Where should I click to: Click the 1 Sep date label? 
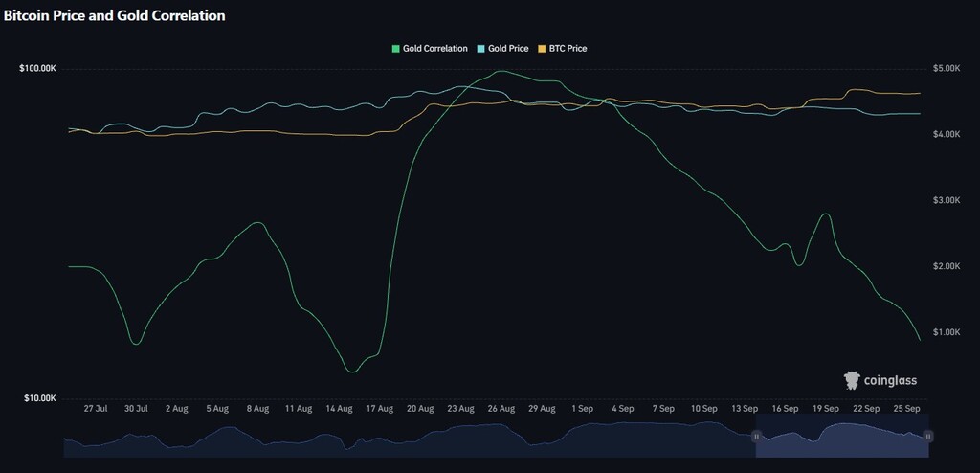click(x=582, y=409)
